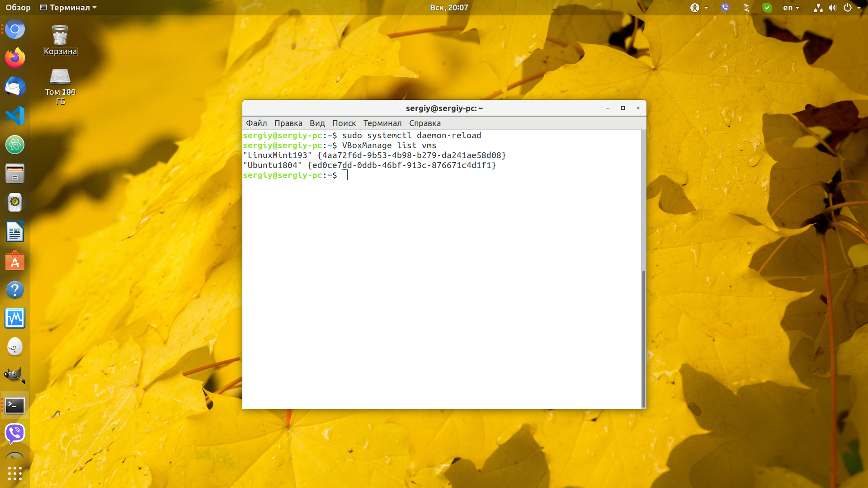868x488 pixels.
Task: Click the volume speaker icon in the top bar
Action: [x=832, y=8]
